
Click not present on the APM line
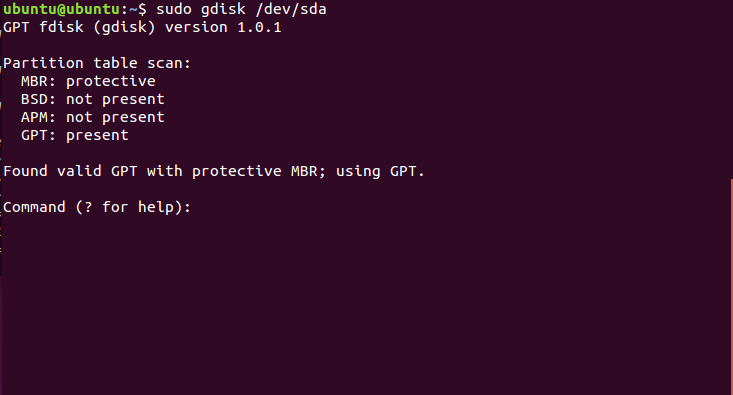[x=115, y=117]
